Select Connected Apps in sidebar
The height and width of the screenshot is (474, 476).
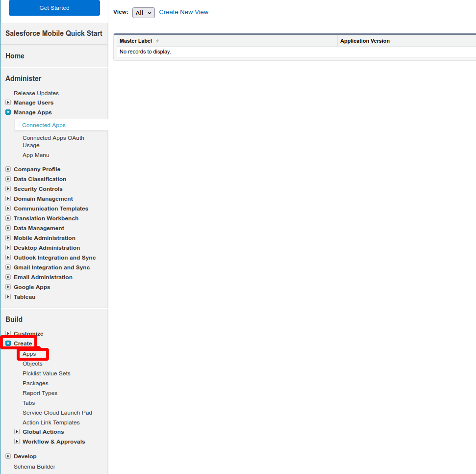pyautogui.click(x=44, y=125)
